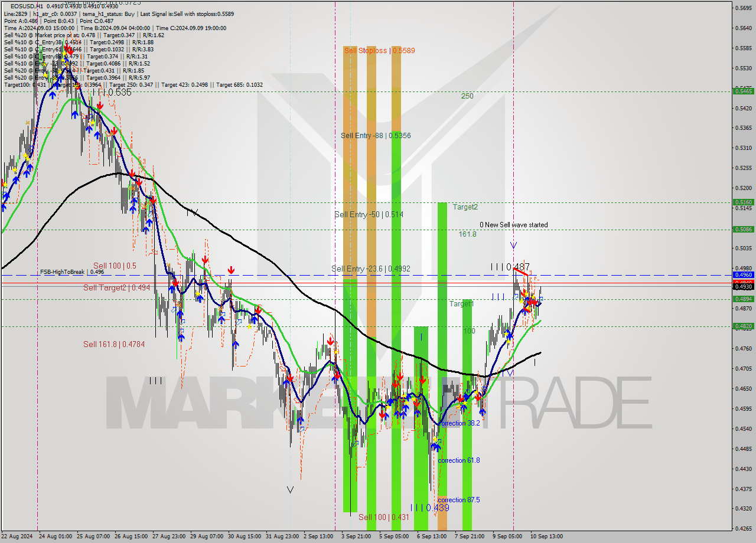Select the Target2 label on green bar
This screenshot has width=756, height=543.
465,207
